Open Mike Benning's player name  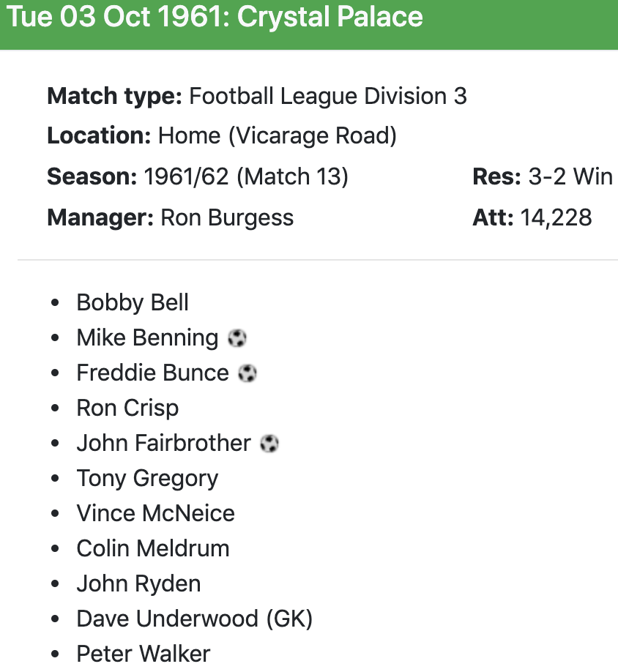[x=147, y=338]
